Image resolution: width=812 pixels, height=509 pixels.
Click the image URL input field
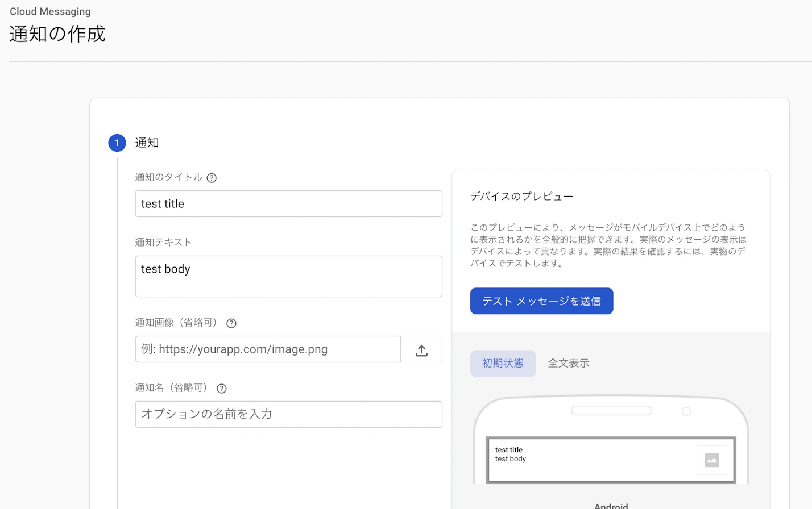point(268,349)
